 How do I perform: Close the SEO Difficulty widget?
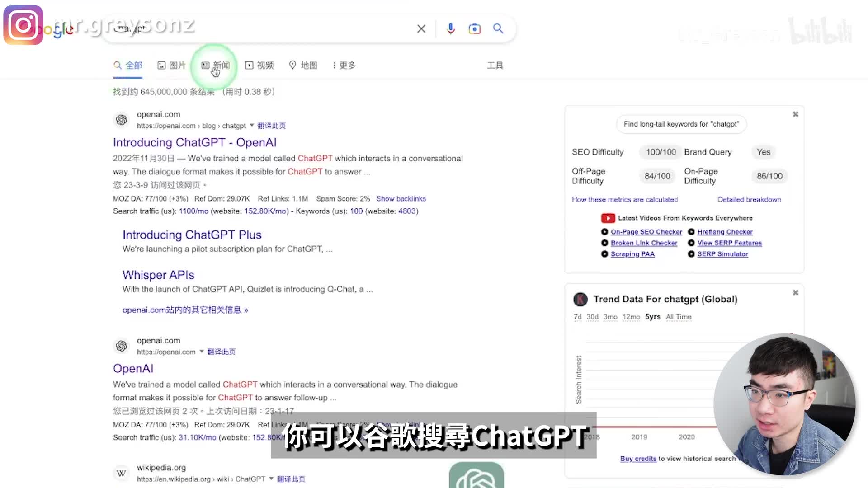point(795,114)
